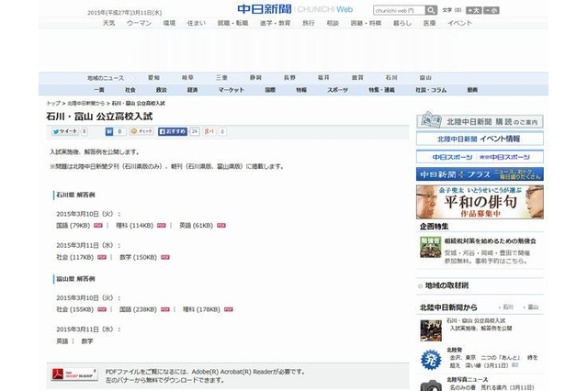This screenshot has width=588, height=391.
Task: Open the 社説・コラム news category
Action: [431, 90]
